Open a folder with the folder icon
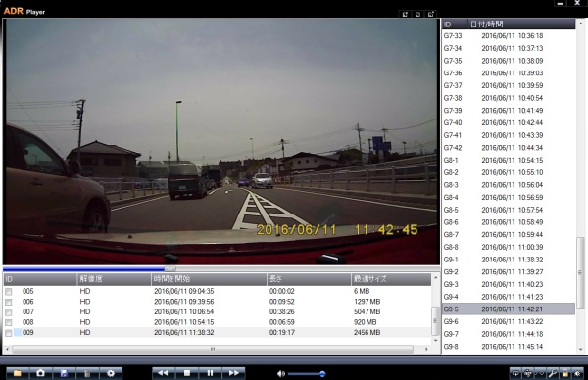This screenshot has width=588, height=380. 18,373
